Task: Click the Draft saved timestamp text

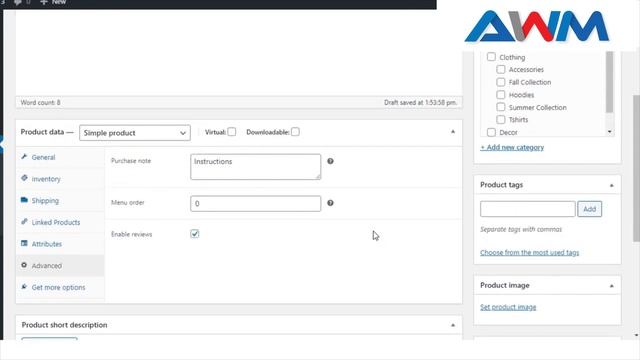Action: (x=420, y=102)
